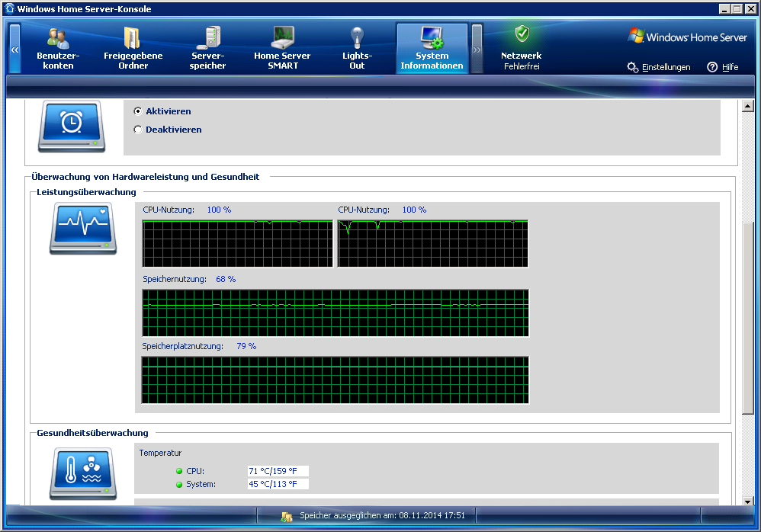The image size is (761, 532).
Task: Click the first CPU-Nutzung 100 % value
Action: 219,210
